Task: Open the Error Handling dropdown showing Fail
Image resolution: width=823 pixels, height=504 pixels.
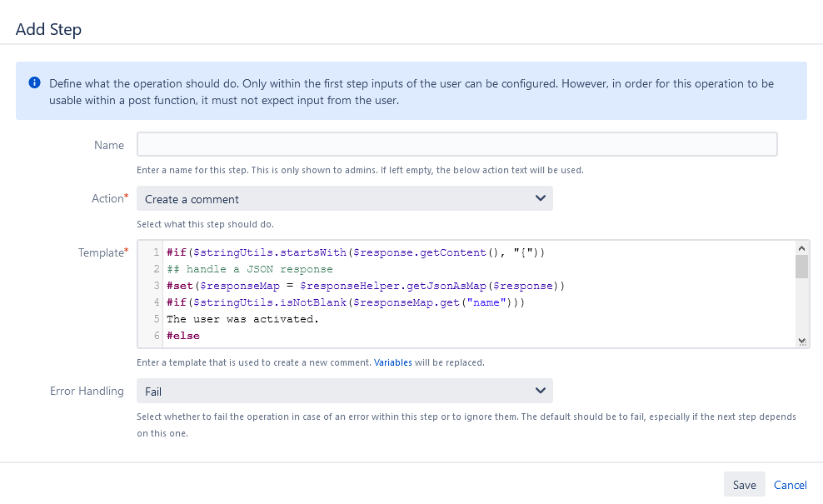Action: click(344, 391)
